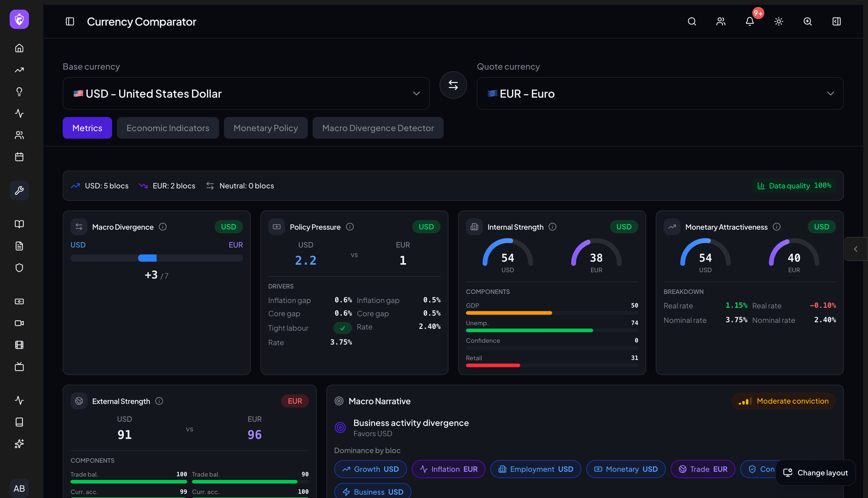Toggle the light/dark theme sun icon
Screen dimensions: 868x498
coord(779,21)
